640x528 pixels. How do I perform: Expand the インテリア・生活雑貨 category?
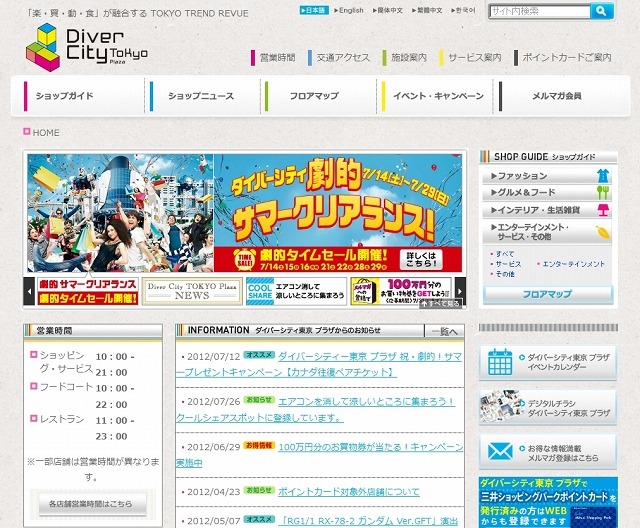[547, 210]
